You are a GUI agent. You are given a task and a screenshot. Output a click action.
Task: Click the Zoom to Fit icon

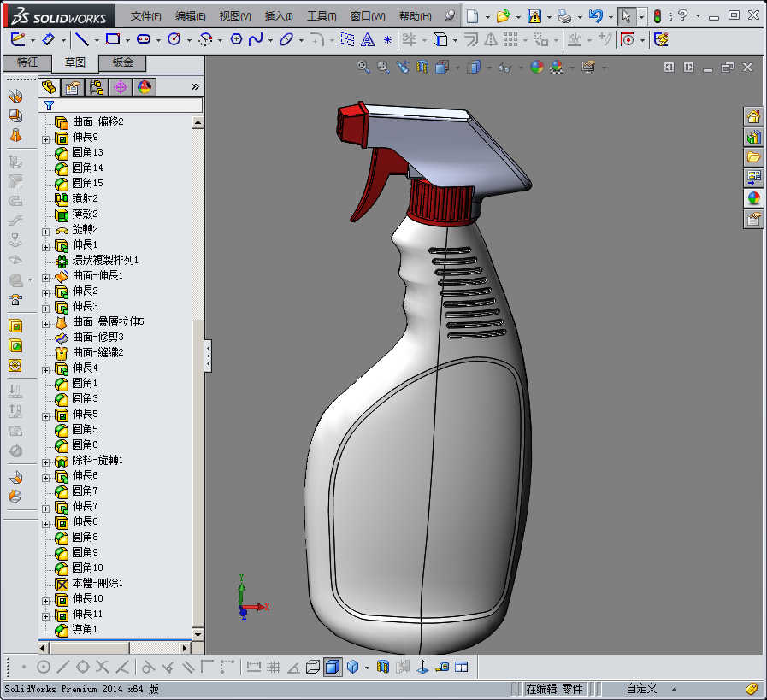tap(363, 67)
